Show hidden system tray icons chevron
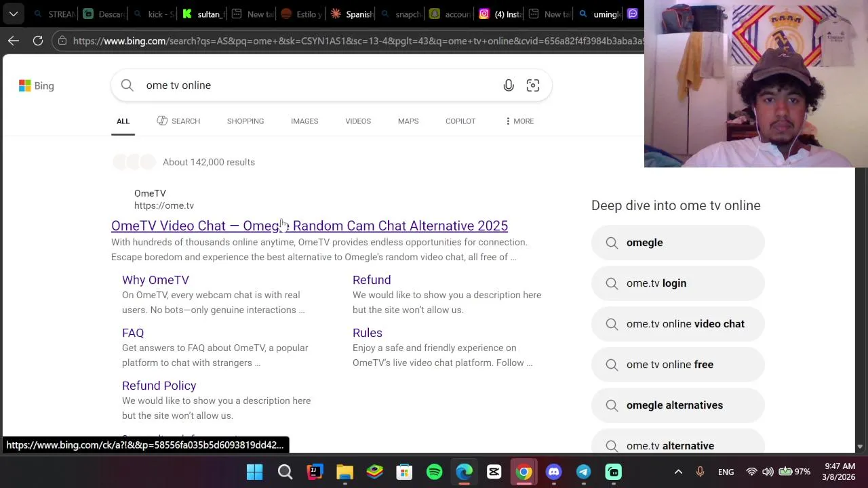The width and height of the screenshot is (868, 488). pos(678,472)
